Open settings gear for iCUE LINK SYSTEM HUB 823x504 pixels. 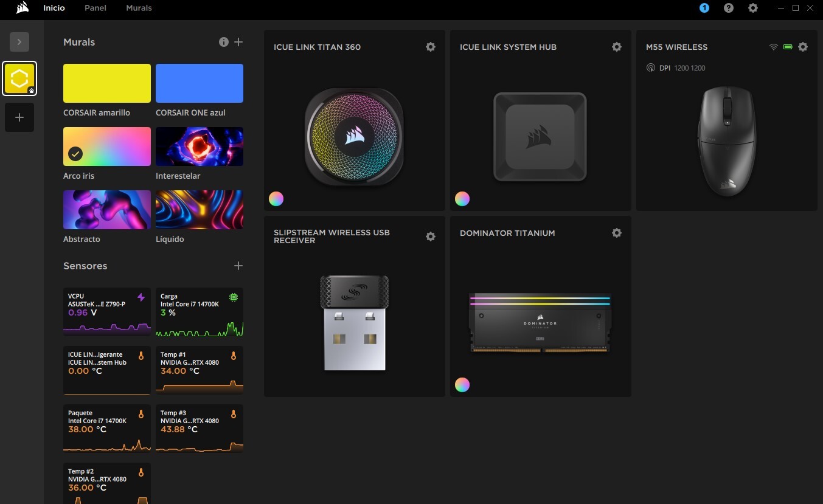click(x=617, y=47)
